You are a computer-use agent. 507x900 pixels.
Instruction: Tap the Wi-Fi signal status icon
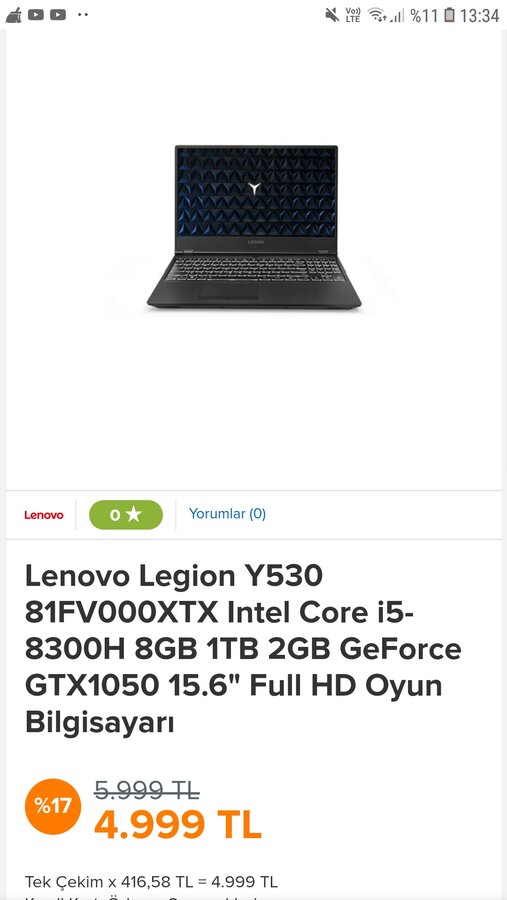[377, 15]
